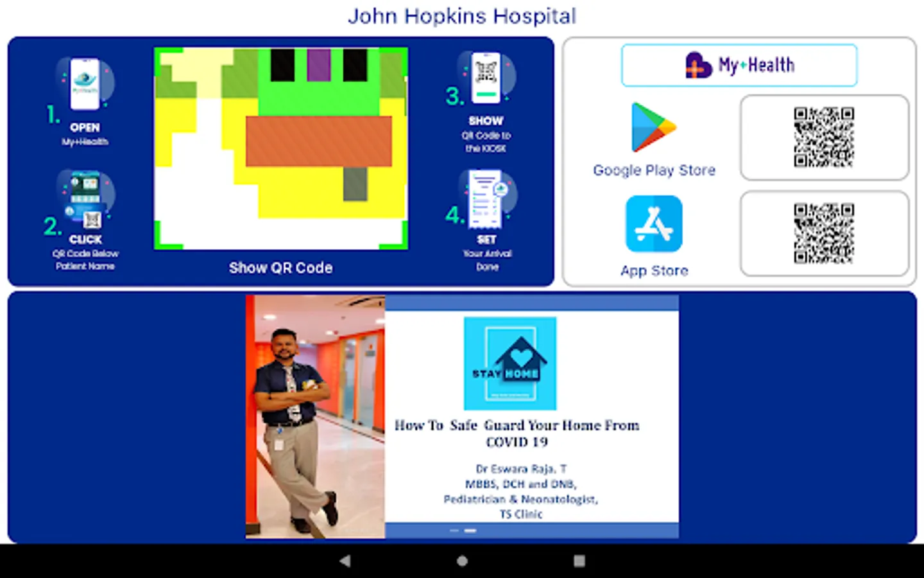Tap the step 3 Show QR Code phone icon

click(x=486, y=78)
